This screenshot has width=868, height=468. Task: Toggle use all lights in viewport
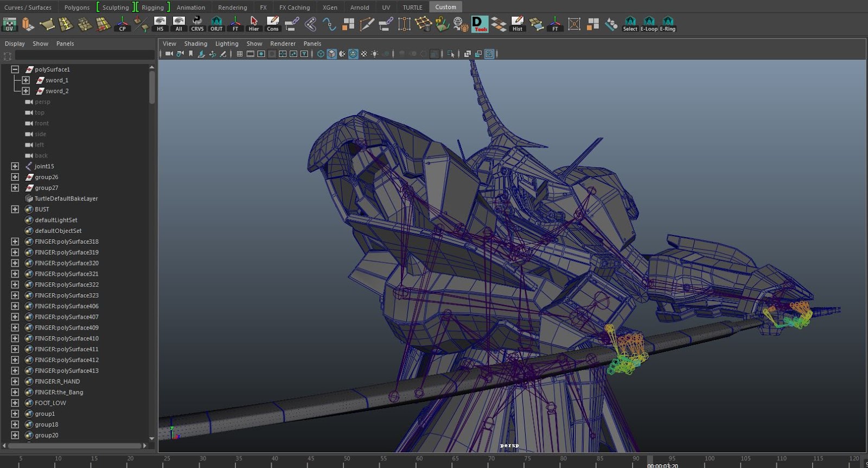pos(374,54)
